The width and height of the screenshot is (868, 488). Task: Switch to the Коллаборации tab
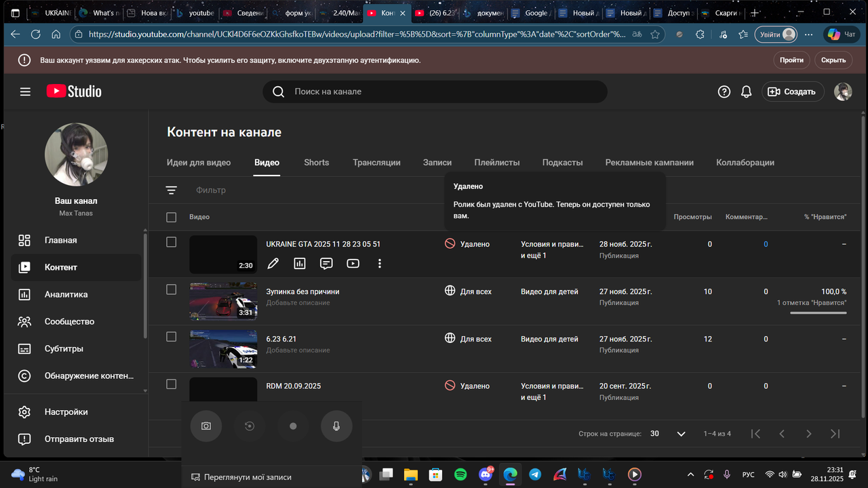(745, 163)
